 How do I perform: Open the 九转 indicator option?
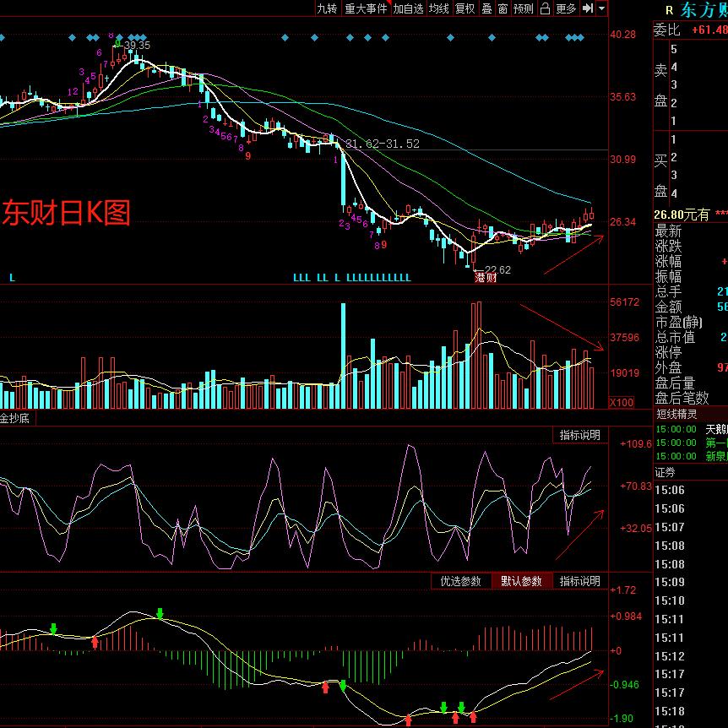(x=327, y=8)
